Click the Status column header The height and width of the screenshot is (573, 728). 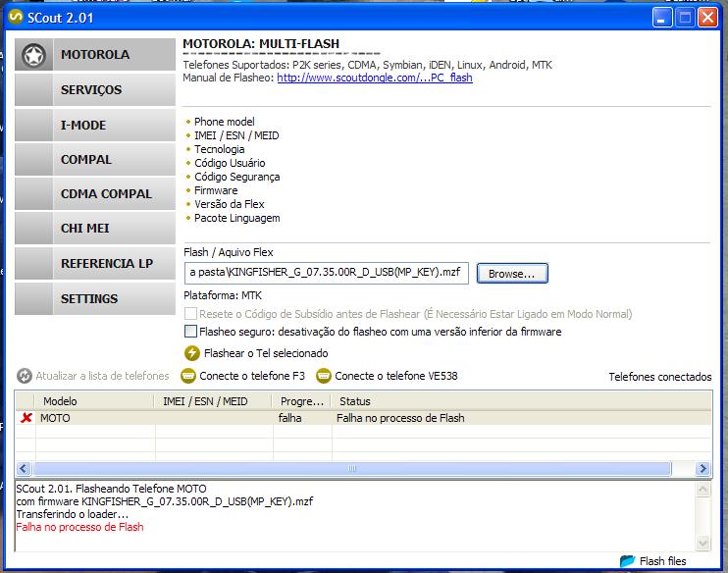tap(521, 401)
